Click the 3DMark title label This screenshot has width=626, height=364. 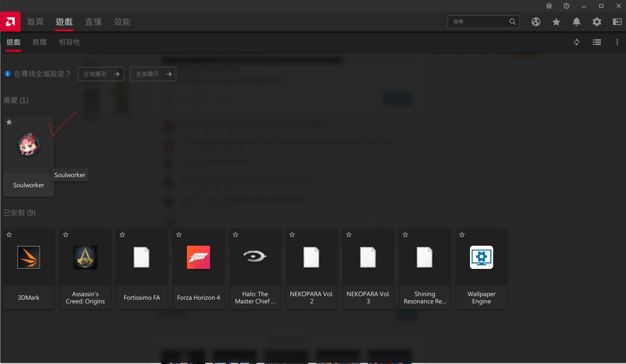tap(29, 298)
